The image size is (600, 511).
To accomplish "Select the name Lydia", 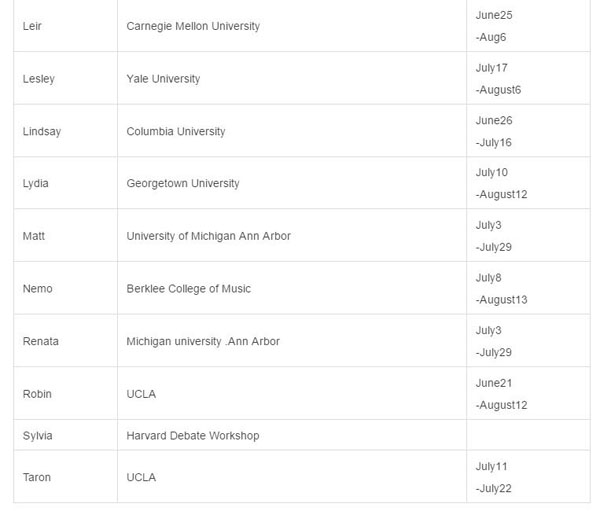I will (x=36, y=184).
